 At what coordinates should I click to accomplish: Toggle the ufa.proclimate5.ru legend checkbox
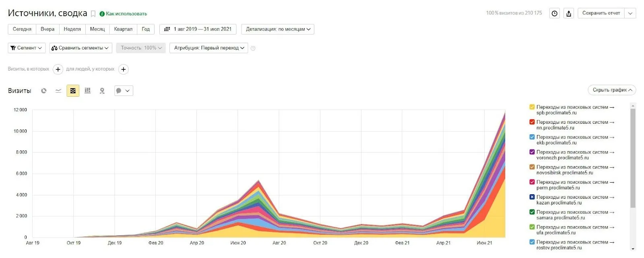click(532, 227)
